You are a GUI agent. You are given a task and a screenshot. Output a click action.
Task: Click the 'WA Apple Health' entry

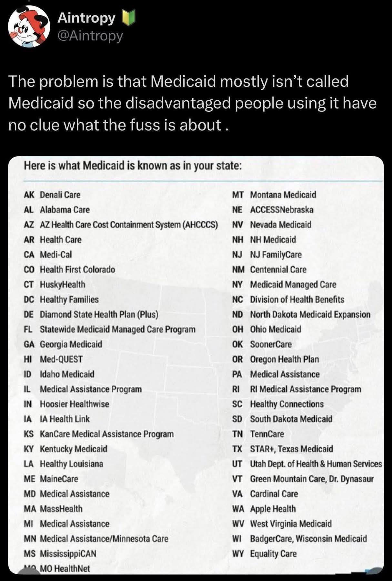pos(264,509)
